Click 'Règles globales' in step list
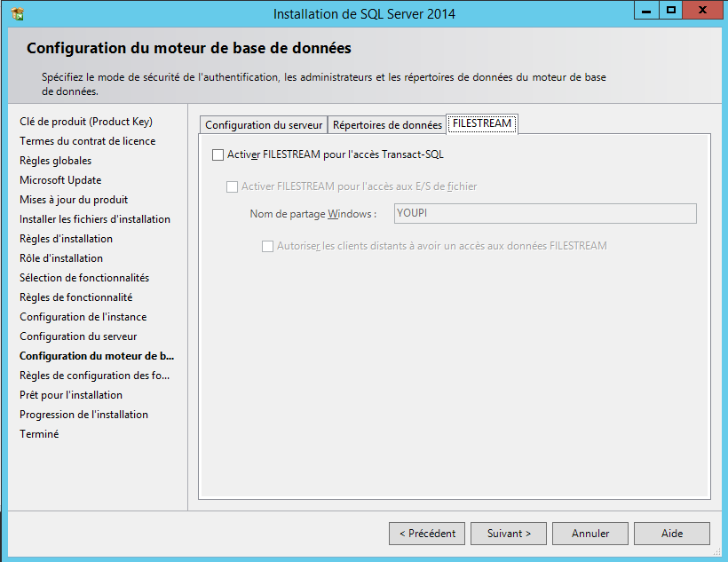This screenshot has height=562, width=728. 55,161
